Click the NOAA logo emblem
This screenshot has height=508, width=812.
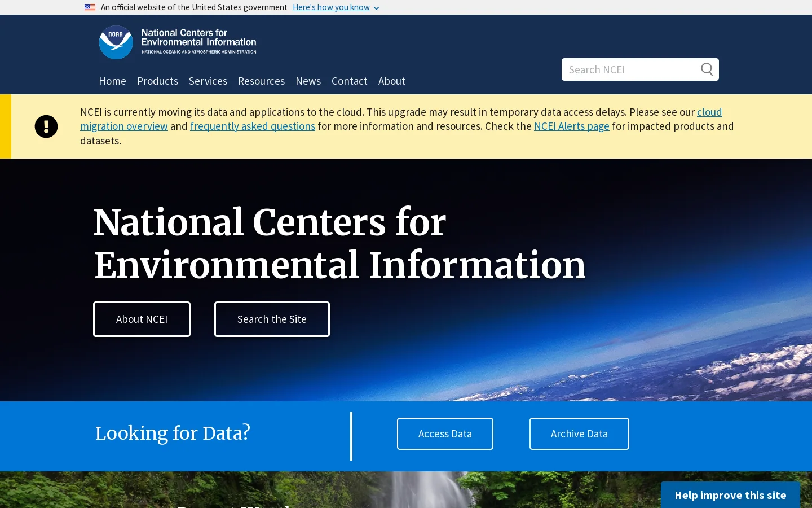tap(116, 42)
